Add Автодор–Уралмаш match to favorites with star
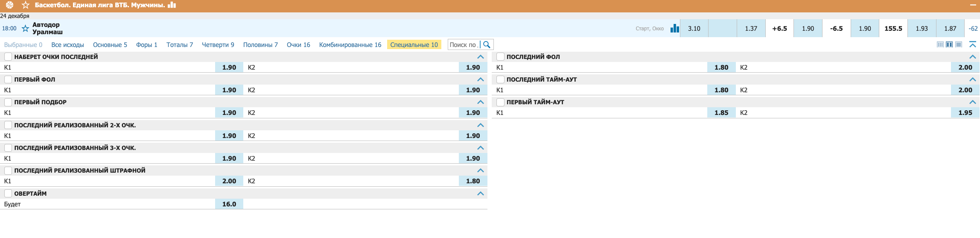This screenshot has width=980, height=238. click(x=26, y=29)
